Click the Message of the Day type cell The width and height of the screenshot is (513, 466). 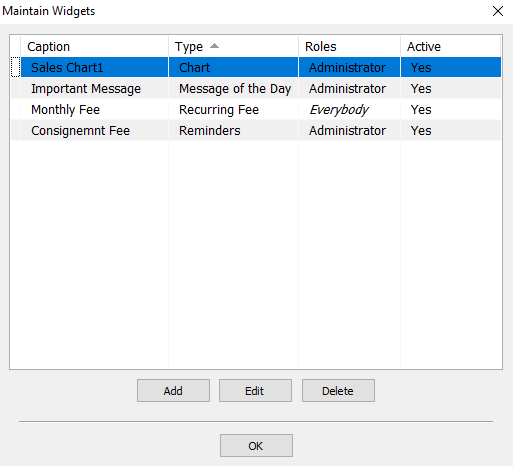[x=233, y=88]
